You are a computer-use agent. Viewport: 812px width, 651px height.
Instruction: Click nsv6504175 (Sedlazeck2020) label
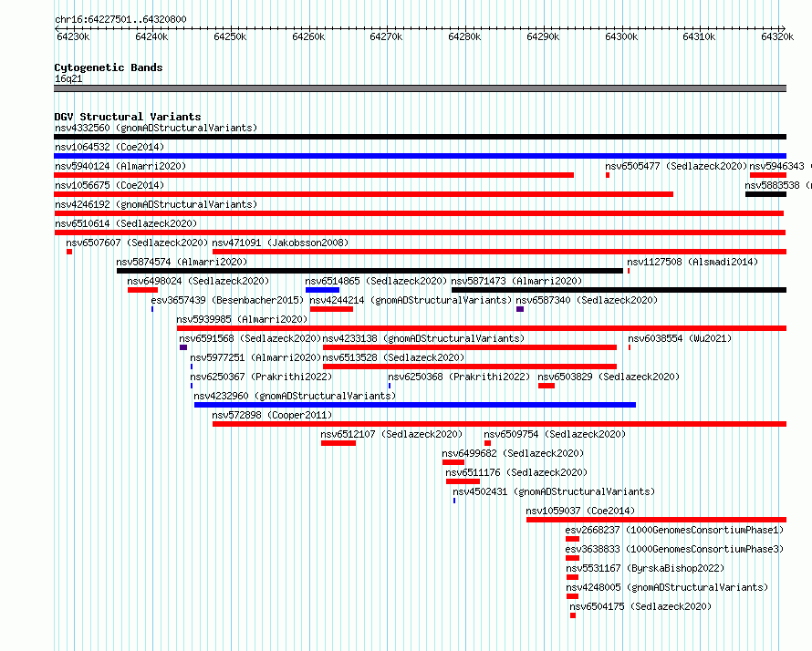point(640,606)
